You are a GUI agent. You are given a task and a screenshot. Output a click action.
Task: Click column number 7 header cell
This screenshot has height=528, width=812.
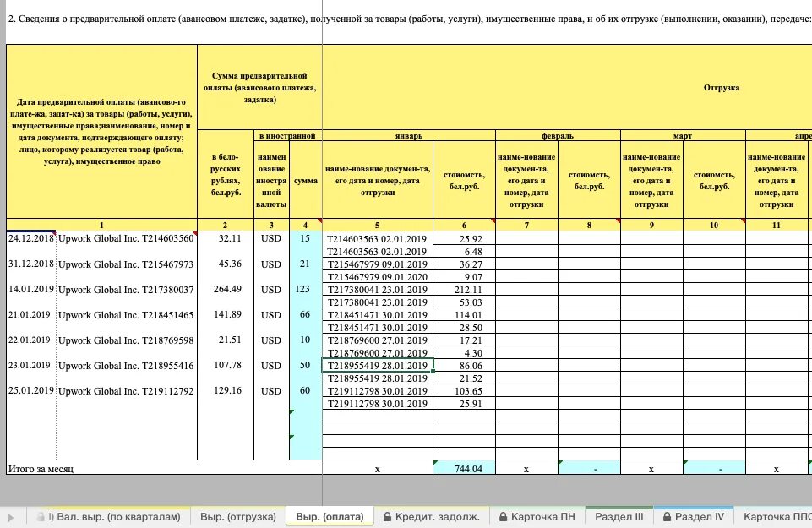(526, 226)
